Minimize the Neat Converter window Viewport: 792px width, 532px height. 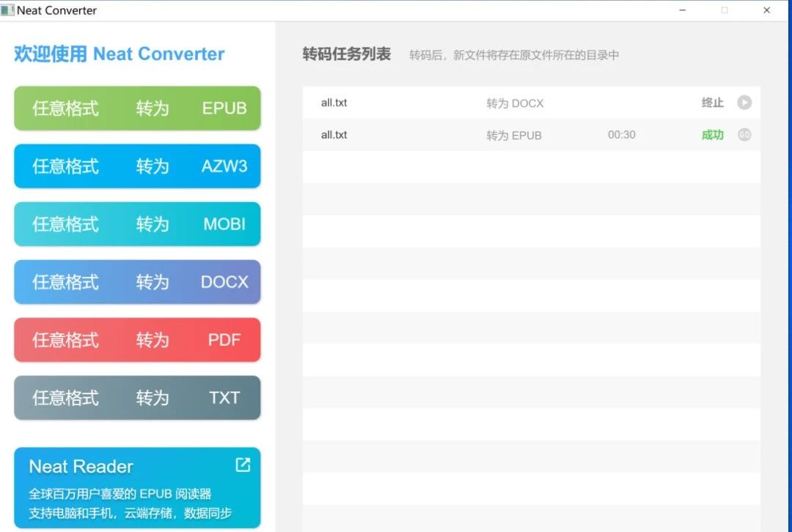[683, 10]
